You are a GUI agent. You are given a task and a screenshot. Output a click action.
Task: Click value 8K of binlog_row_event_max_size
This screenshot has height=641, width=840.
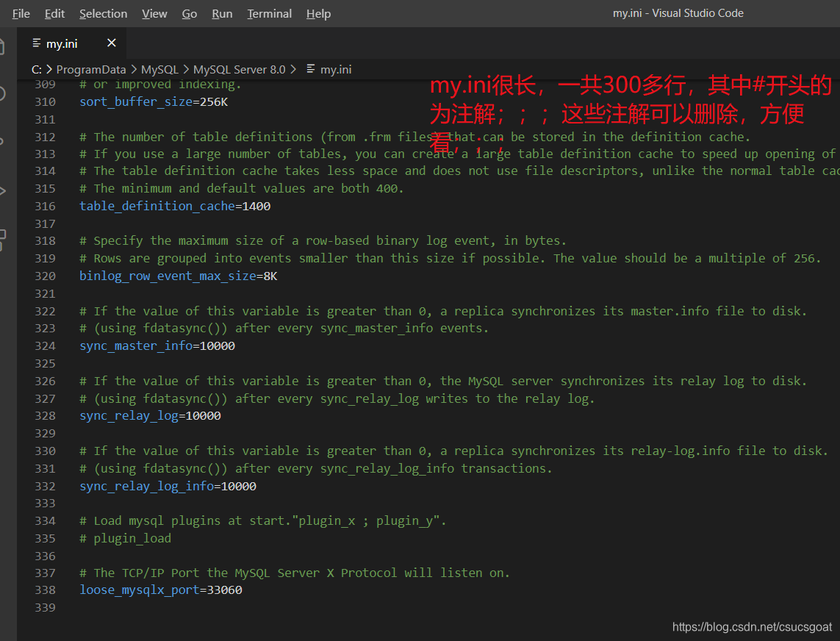coord(270,276)
